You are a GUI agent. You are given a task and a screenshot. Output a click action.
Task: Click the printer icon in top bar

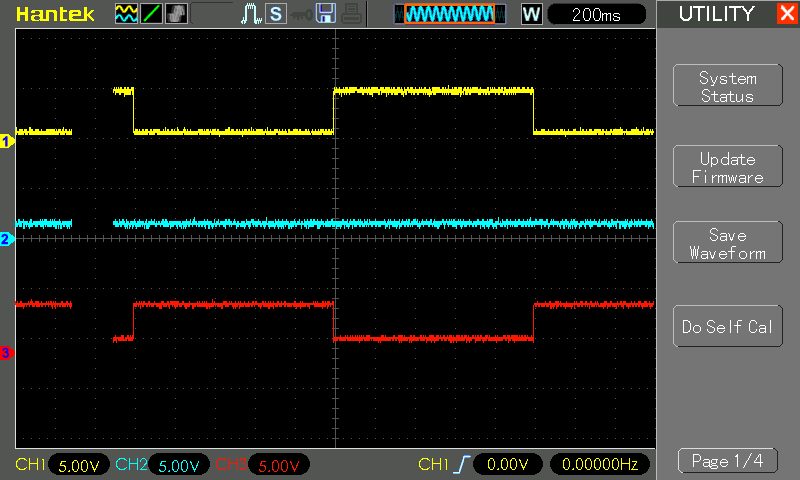[349, 14]
